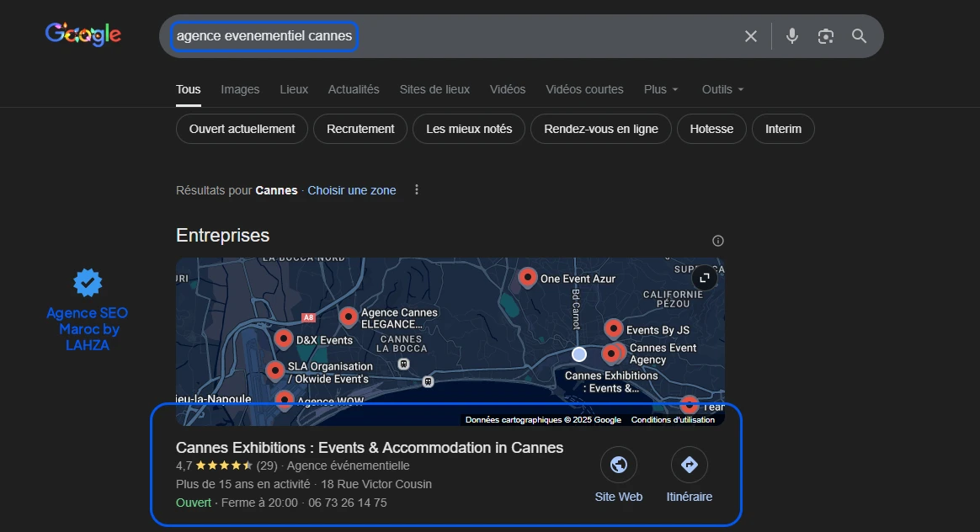Select the Tous tab
Viewport: 980px width, 532px height.
pyautogui.click(x=188, y=89)
